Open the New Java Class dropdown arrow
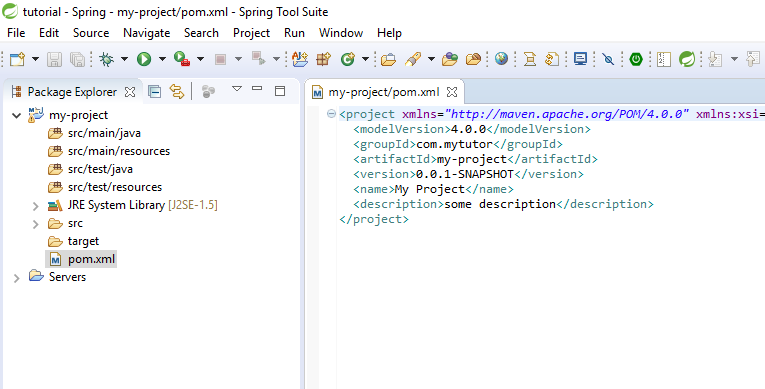Image resolution: width=765 pixels, height=389 pixels. (365, 59)
